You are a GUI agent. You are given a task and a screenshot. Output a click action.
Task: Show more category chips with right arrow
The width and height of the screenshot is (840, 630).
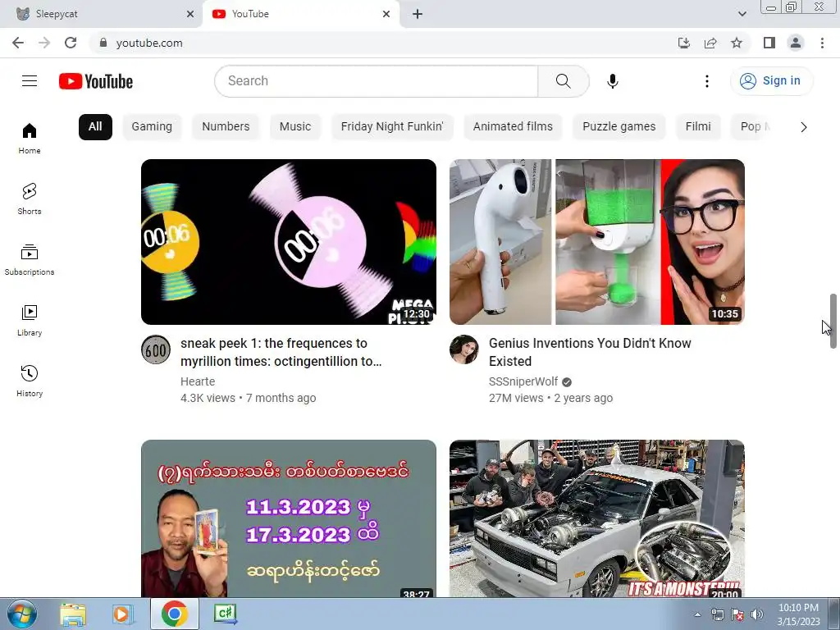pyautogui.click(x=803, y=127)
